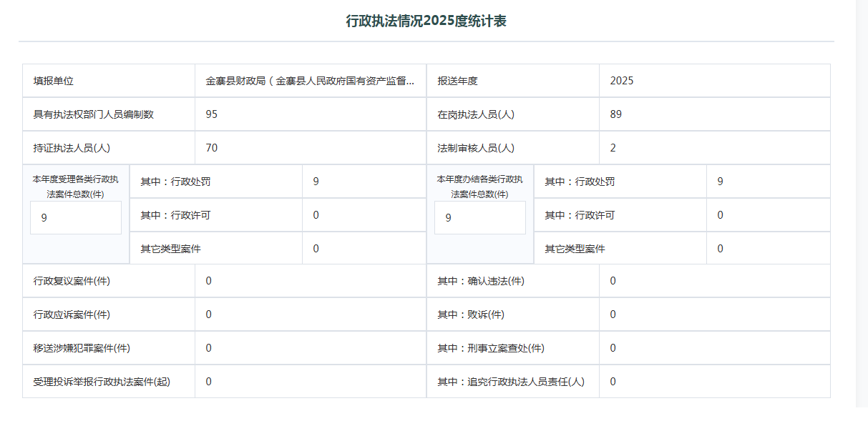Click the concluded cases total input box
The height and width of the screenshot is (421, 868).
(x=479, y=218)
